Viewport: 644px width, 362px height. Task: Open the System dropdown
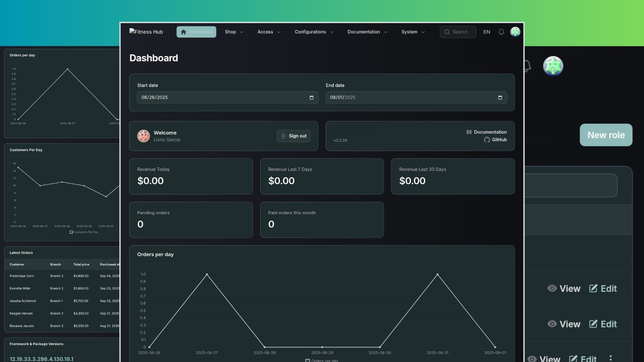(x=413, y=32)
